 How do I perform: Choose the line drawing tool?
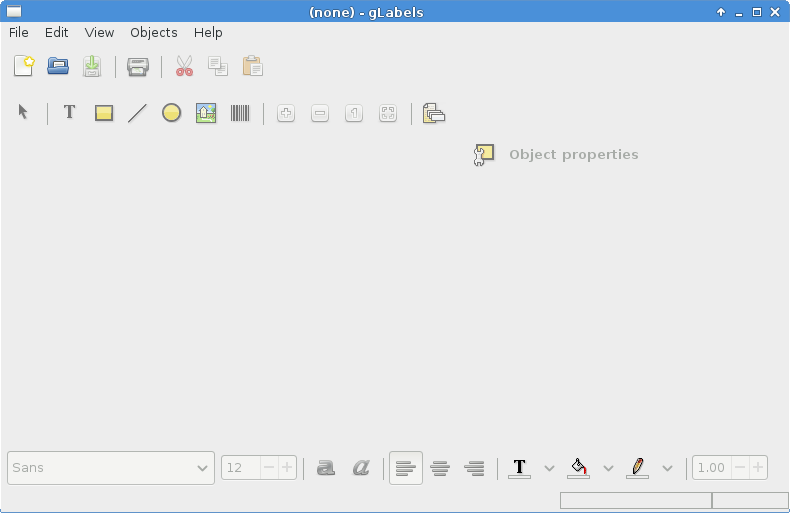137,112
